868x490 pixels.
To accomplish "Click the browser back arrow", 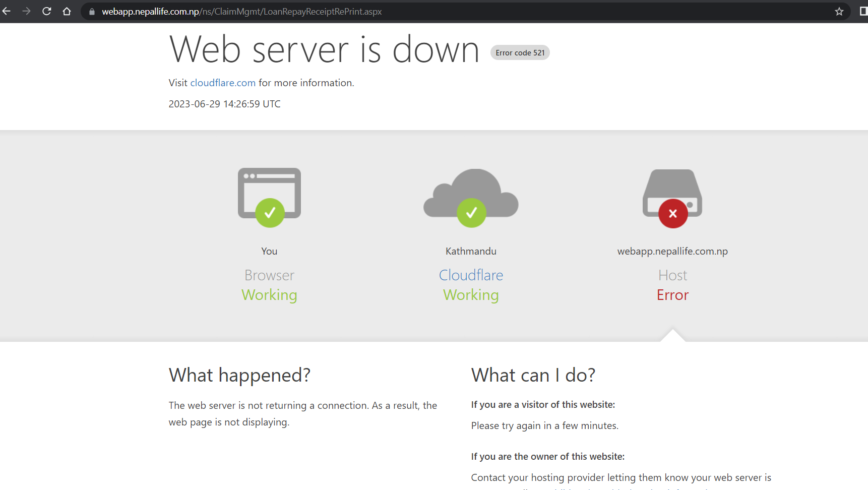I will [x=7, y=11].
